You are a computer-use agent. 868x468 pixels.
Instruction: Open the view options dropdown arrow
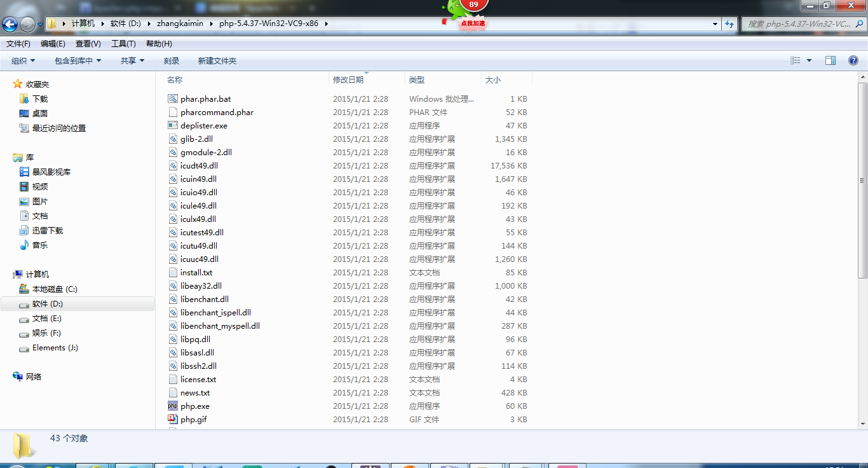[809, 60]
